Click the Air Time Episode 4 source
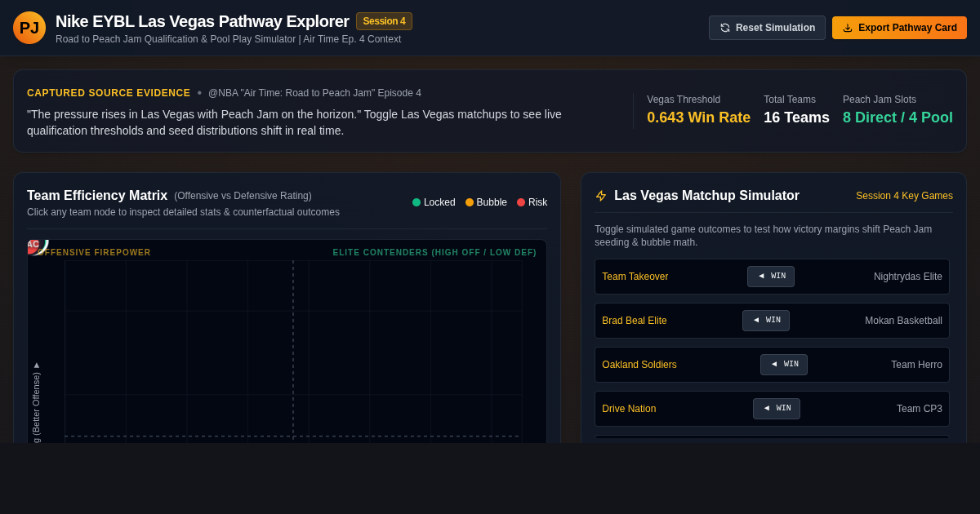Screen dimensions: 980x514 (x=314, y=93)
